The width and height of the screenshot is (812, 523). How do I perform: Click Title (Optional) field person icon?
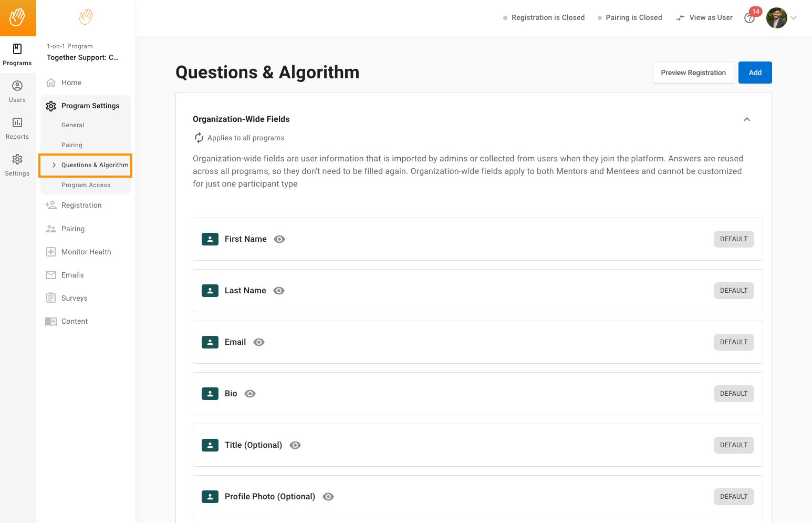point(210,445)
